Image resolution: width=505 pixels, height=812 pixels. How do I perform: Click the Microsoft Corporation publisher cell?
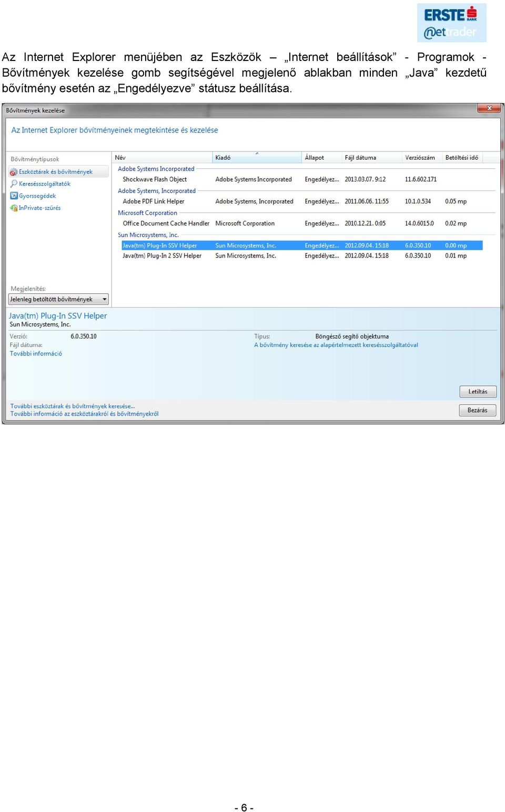(x=245, y=223)
